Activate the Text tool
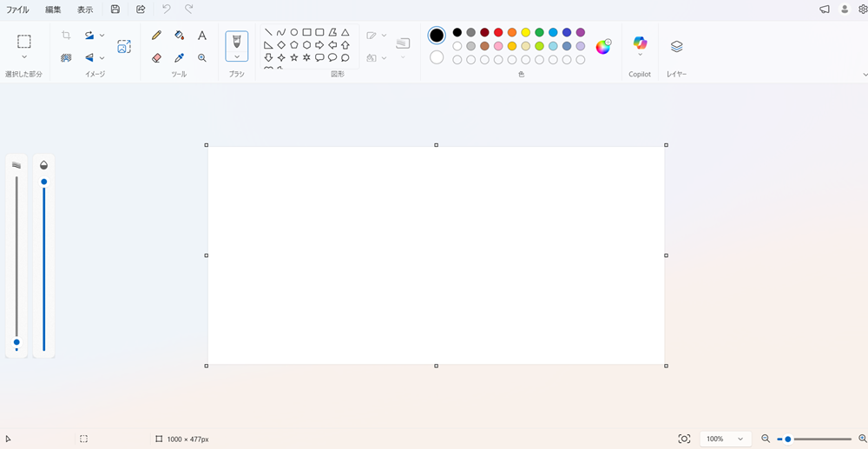This screenshot has height=449, width=868. click(202, 36)
